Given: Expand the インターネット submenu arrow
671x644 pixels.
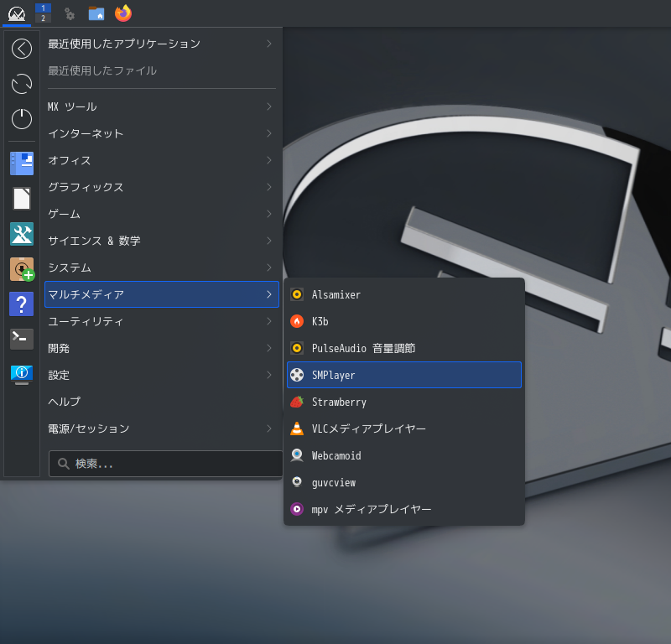Looking at the screenshot, I should pos(269,133).
